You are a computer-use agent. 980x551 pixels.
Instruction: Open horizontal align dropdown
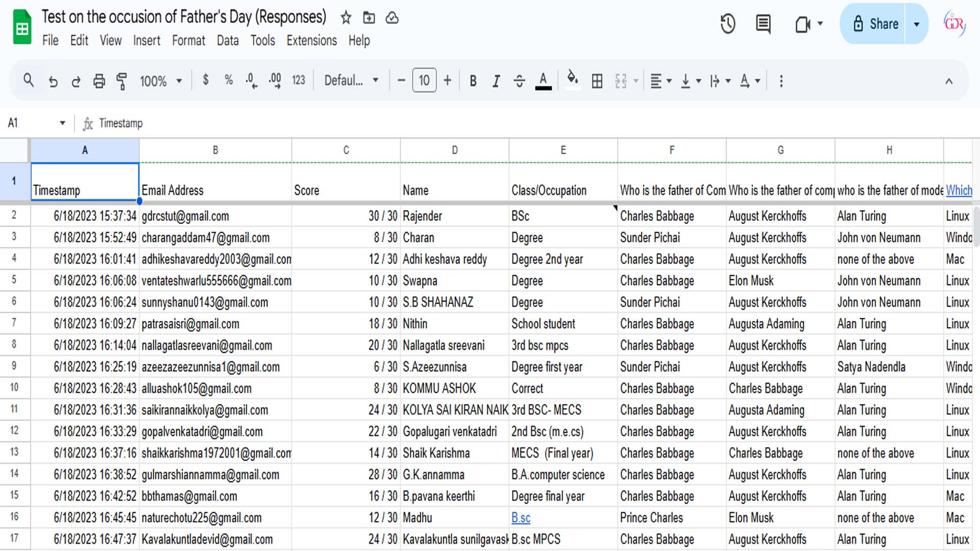(661, 81)
